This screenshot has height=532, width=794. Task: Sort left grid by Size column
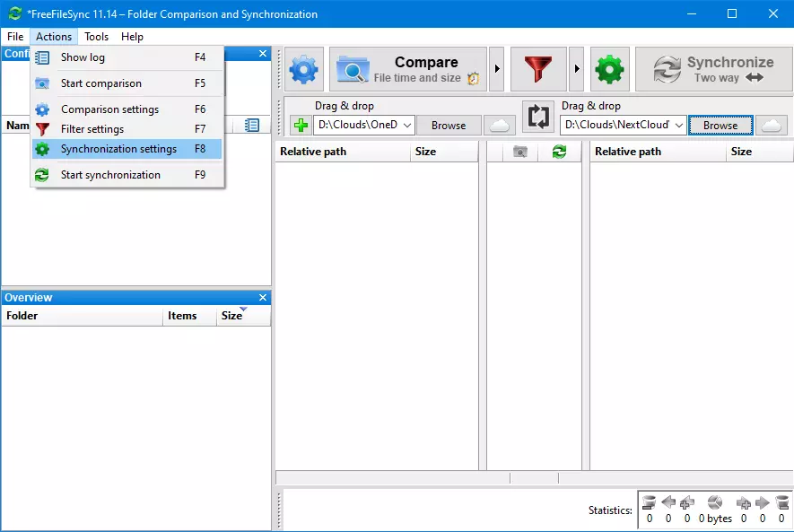click(443, 152)
